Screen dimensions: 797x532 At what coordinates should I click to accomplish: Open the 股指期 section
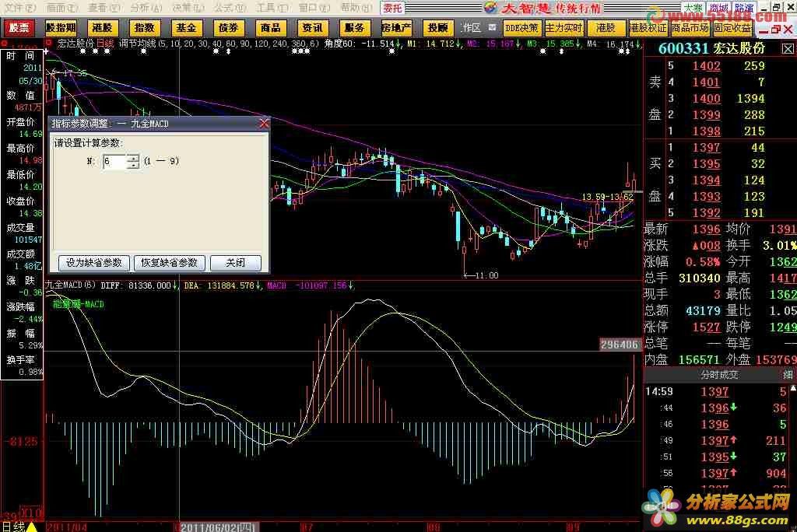click(x=61, y=28)
